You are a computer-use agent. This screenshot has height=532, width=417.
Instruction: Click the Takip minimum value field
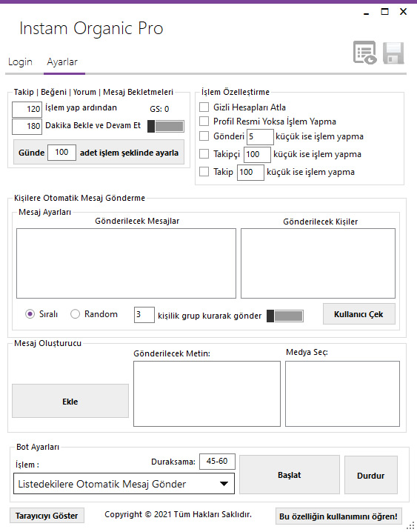250,173
